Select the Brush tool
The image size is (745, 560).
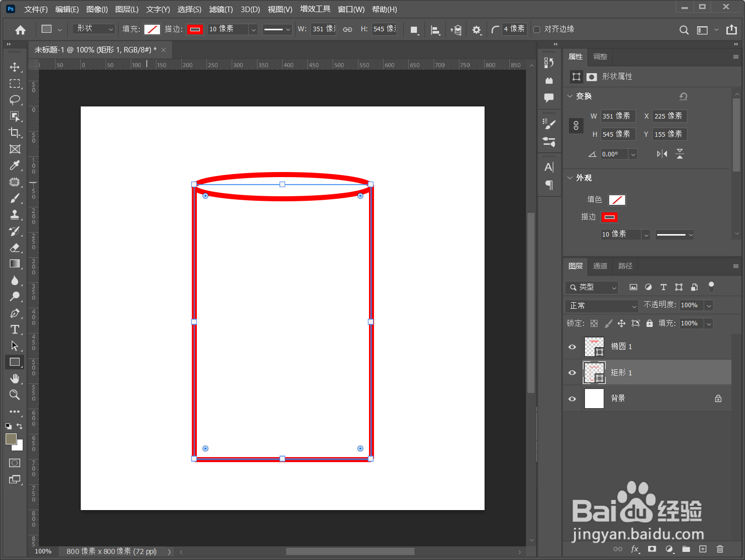click(x=15, y=198)
